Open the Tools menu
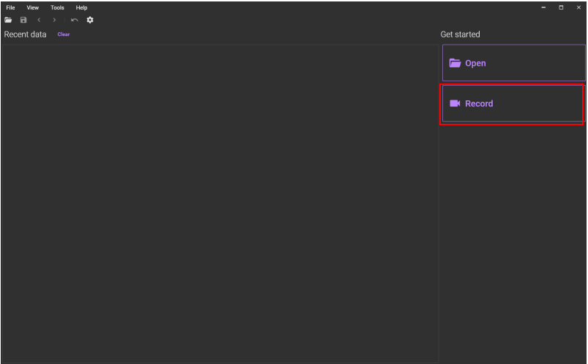Viewport: 588px width, 364px height. coord(57,7)
